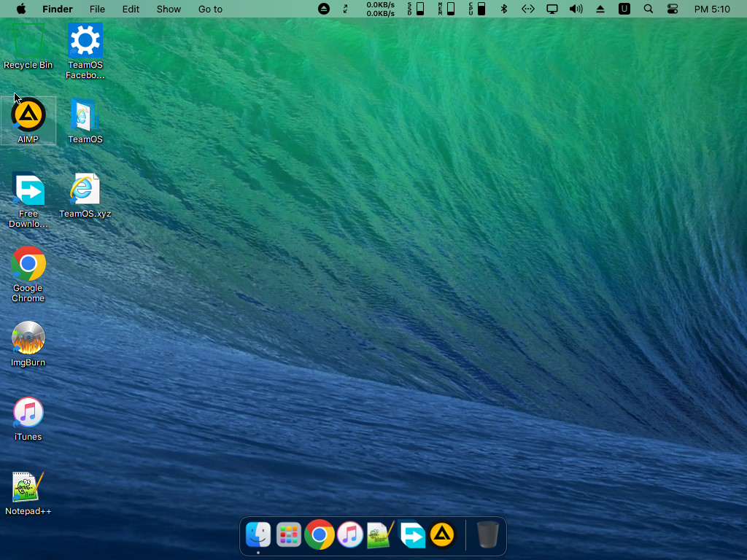Click the network speed KB/s indicator
This screenshot has height=560, width=747.
click(380, 9)
